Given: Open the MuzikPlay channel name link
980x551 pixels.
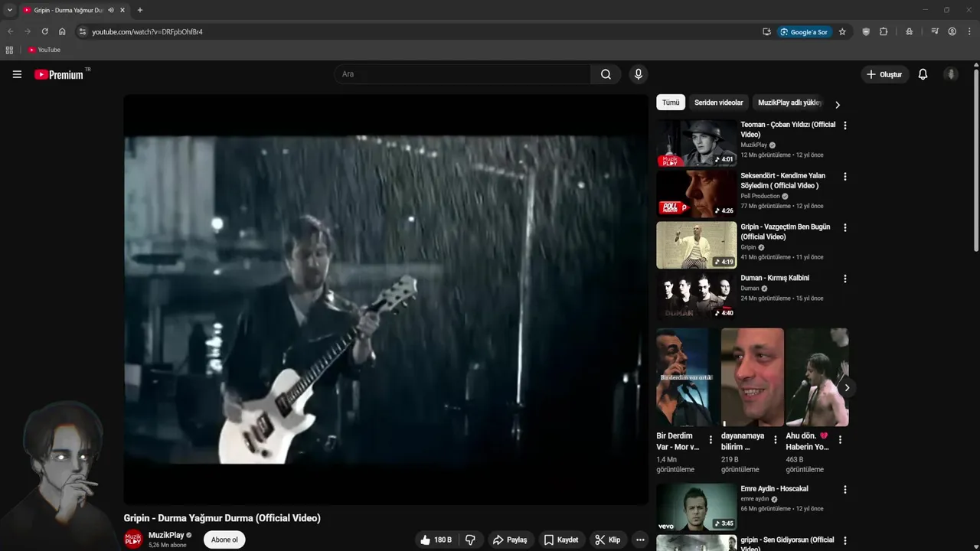Looking at the screenshot, I should (166, 535).
